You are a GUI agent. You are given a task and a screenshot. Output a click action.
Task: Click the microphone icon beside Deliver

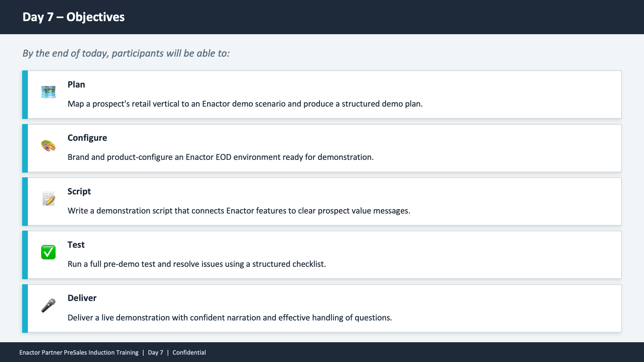[x=48, y=305]
